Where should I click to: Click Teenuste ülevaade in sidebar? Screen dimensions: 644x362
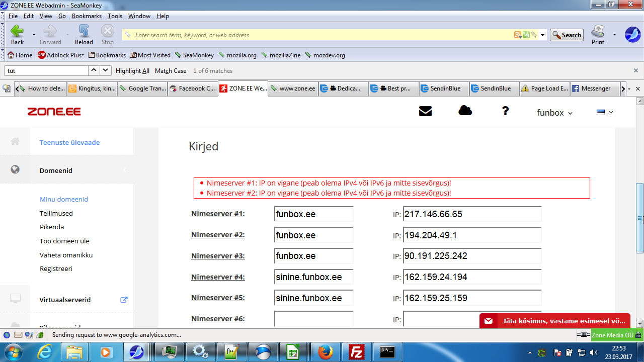[x=70, y=142]
